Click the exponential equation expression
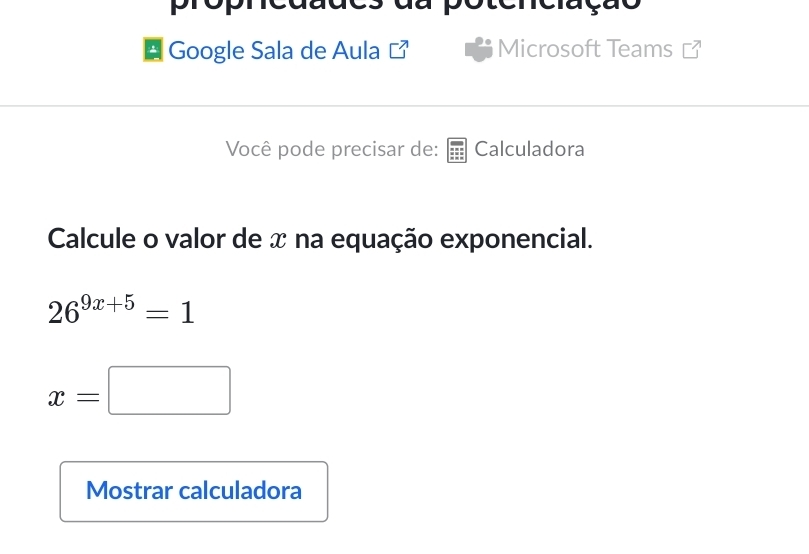Viewport: 809px width, 554px height. (x=120, y=309)
